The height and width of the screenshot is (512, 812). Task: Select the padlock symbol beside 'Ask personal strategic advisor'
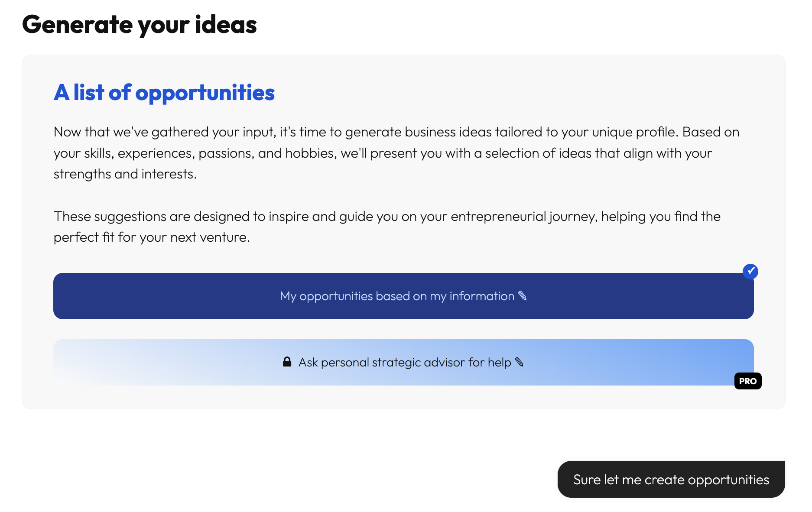pyautogui.click(x=287, y=362)
